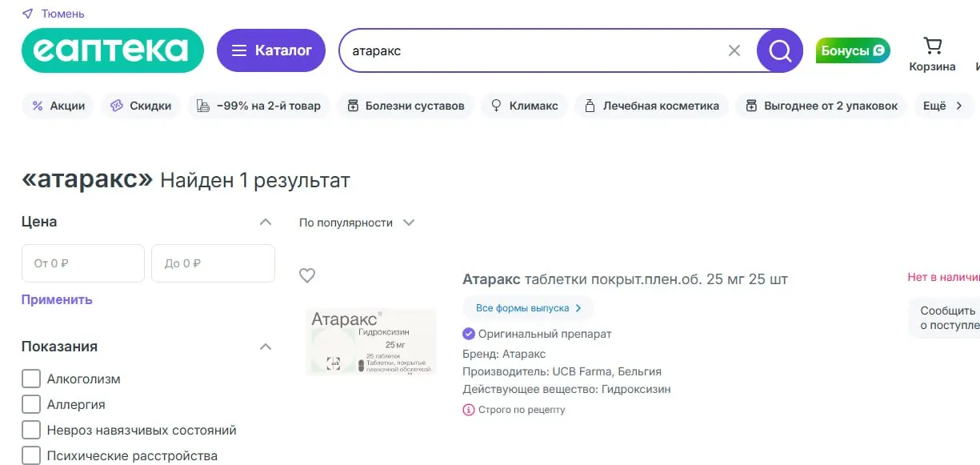Add Атаракс to favorites with heart icon

pyautogui.click(x=307, y=275)
